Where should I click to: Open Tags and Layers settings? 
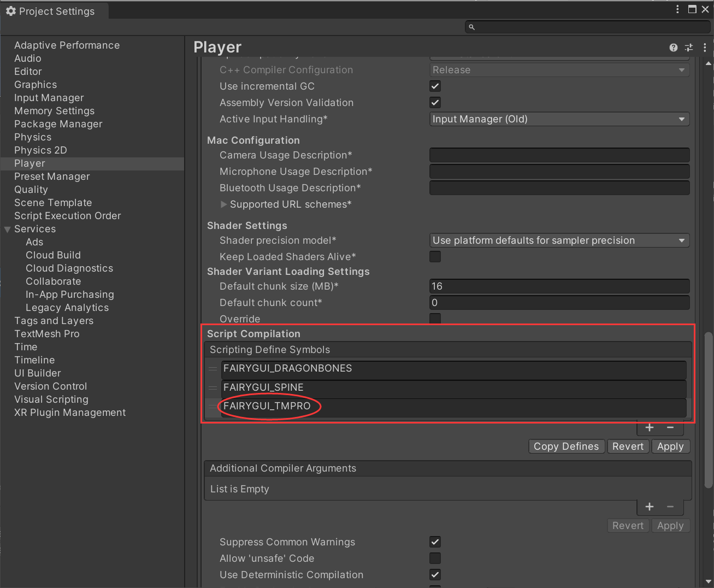coord(54,321)
